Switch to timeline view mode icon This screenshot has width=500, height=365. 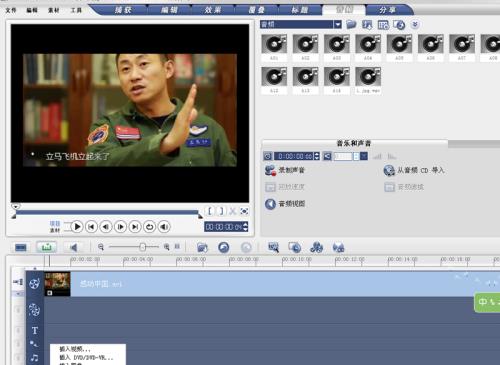46,247
